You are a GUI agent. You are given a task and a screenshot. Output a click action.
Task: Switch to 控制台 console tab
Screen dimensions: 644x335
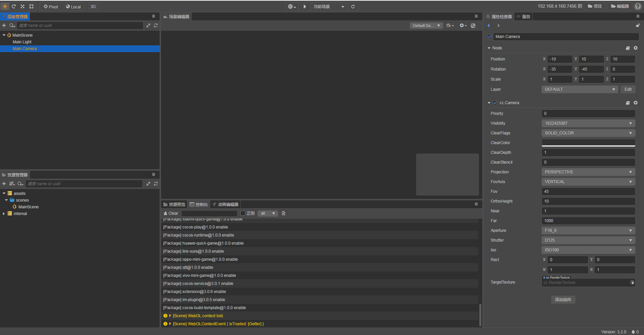coord(199,204)
